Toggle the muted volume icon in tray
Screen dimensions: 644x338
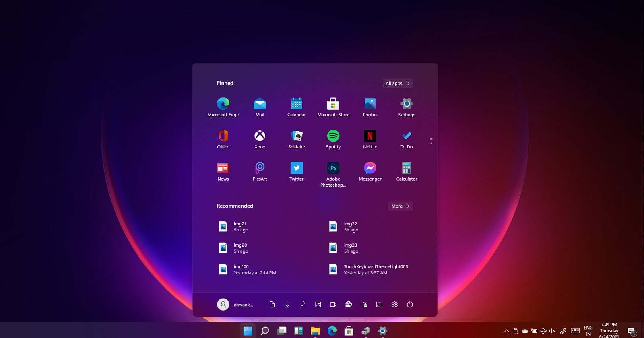552,331
